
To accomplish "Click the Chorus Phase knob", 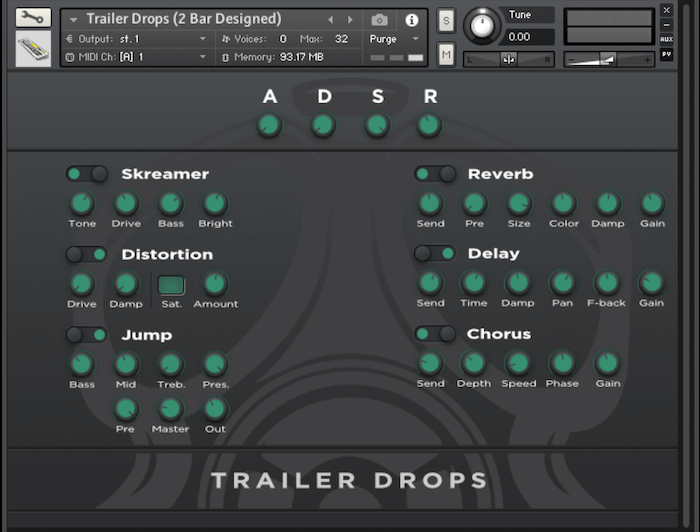I will tap(562, 363).
